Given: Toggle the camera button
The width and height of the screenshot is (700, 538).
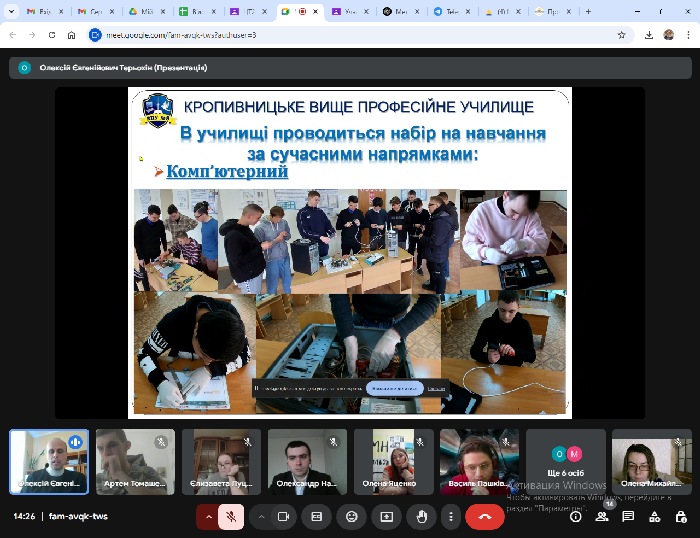Looking at the screenshot, I should click(x=283, y=517).
